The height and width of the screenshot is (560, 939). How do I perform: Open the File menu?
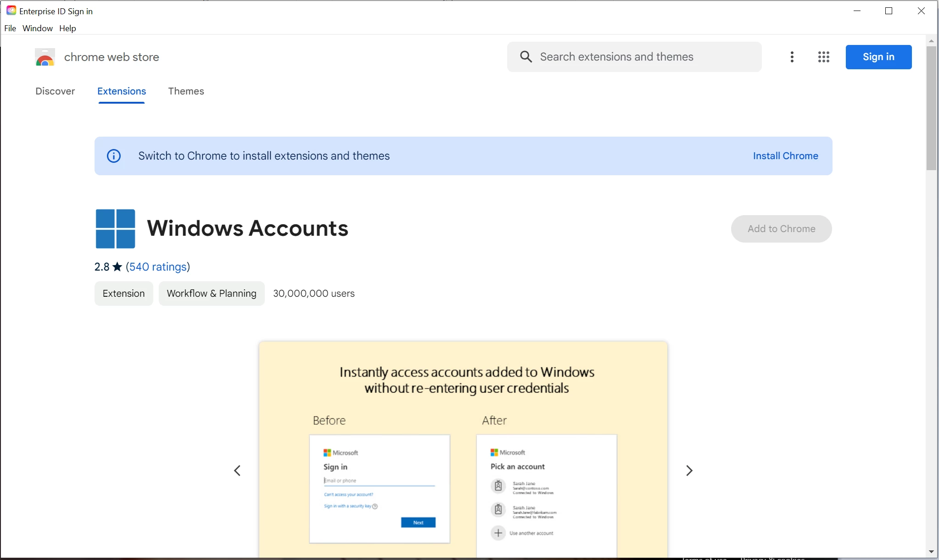10,28
